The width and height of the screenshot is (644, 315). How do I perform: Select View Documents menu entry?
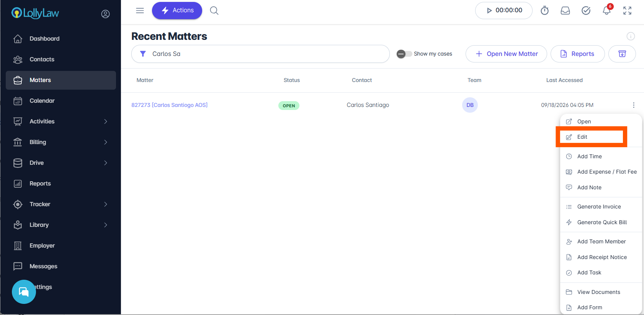click(601, 292)
